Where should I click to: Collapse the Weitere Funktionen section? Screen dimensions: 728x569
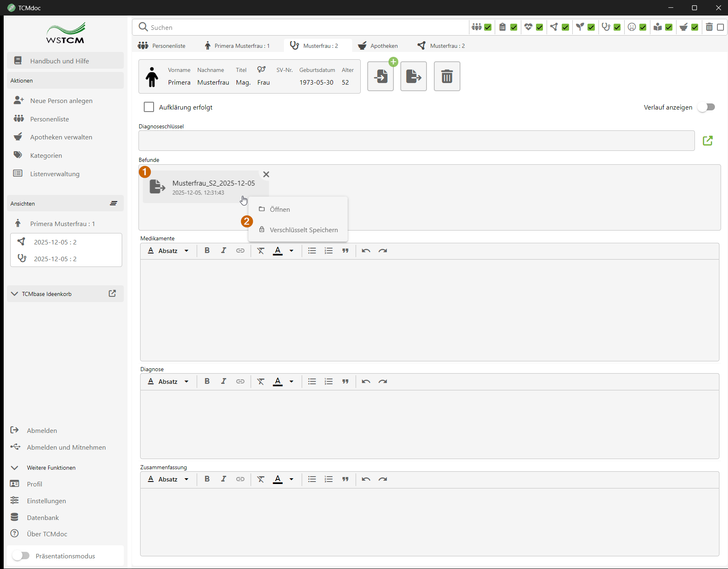tap(15, 468)
